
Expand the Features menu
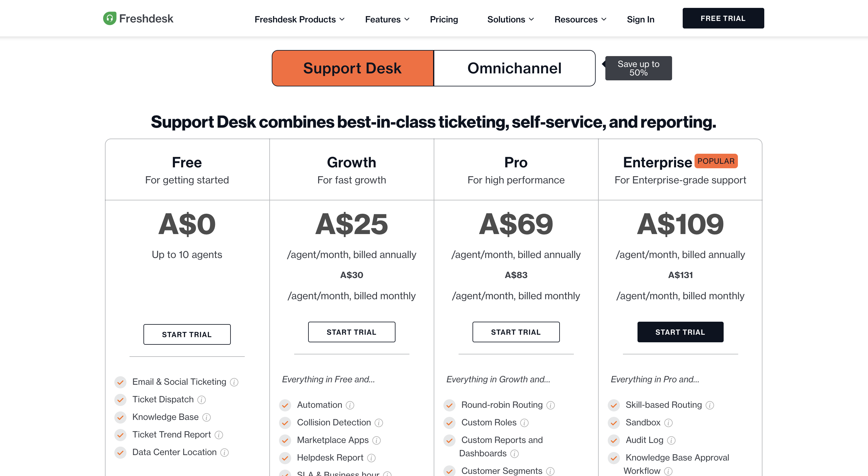(x=387, y=19)
